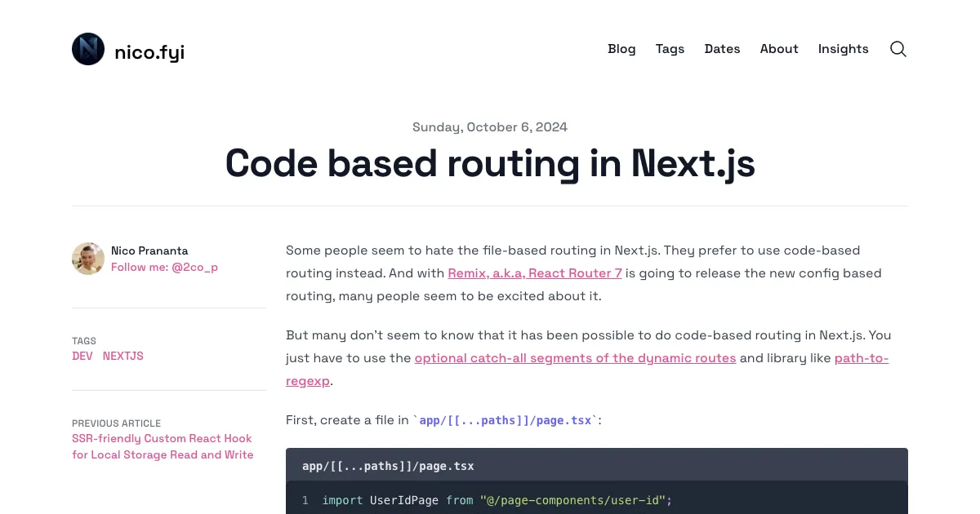Image resolution: width=980 pixels, height=514 pixels.
Task: Open the About page
Action: pyautogui.click(x=778, y=49)
